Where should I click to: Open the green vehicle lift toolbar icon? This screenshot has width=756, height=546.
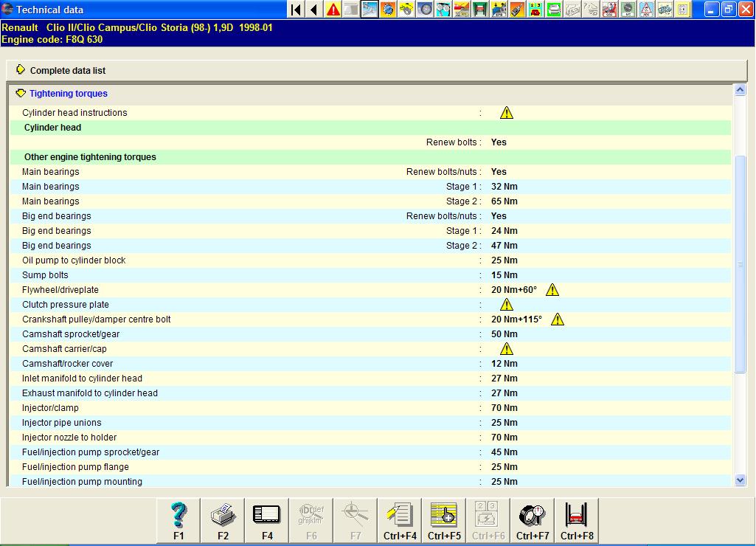coord(480,9)
